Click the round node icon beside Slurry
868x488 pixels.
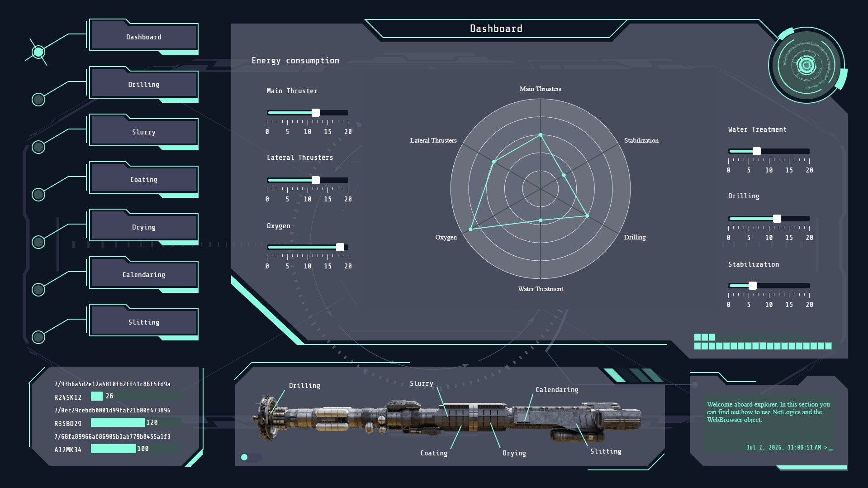[38, 147]
